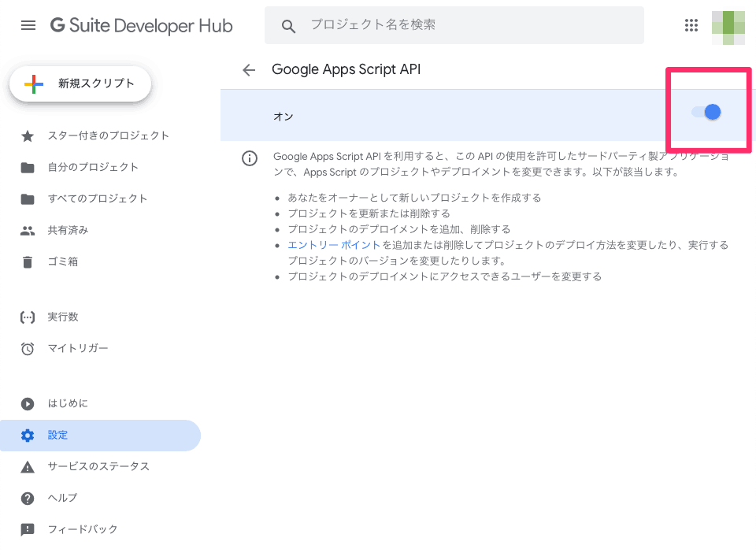Go back using the left arrow
Screen dimensions: 756x560
point(249,70)
